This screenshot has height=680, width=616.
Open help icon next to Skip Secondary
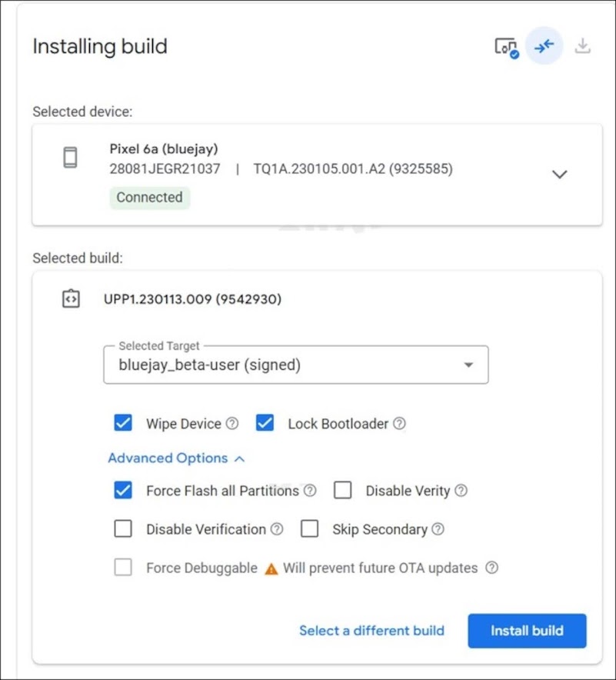[x=438, y=529]
